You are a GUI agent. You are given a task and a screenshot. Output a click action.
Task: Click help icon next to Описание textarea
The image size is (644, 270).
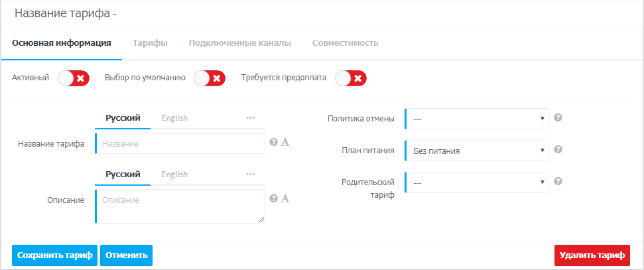click(273, 198)
